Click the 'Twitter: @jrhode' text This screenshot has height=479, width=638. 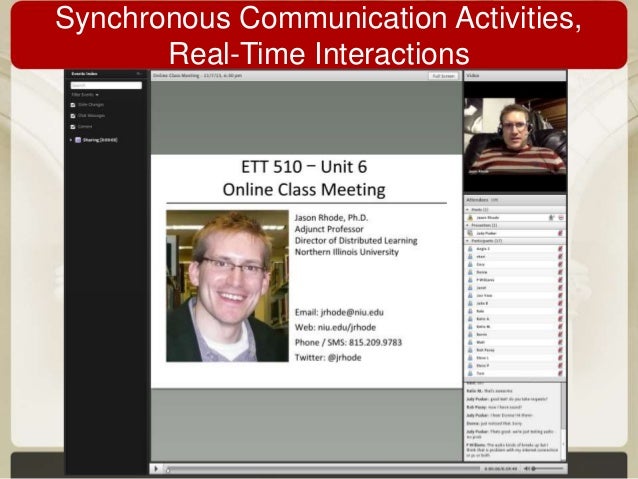328,357
